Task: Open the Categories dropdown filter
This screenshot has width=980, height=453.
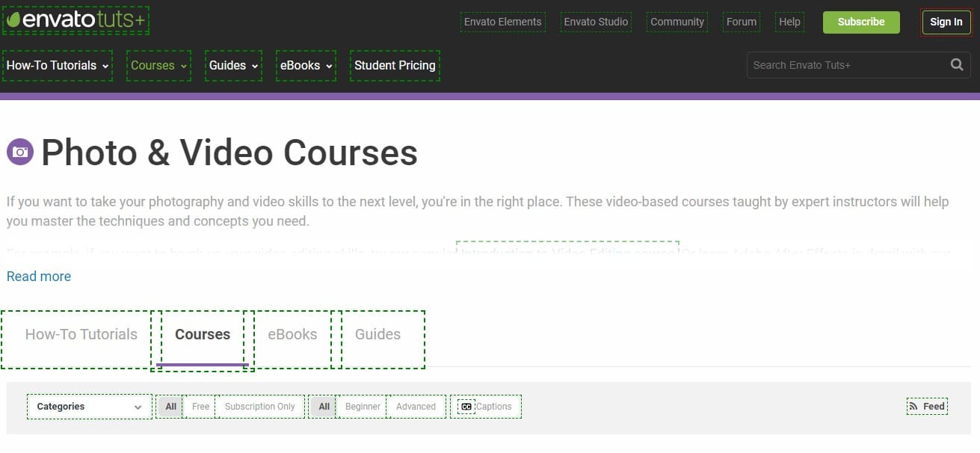Action: [90, 407]
